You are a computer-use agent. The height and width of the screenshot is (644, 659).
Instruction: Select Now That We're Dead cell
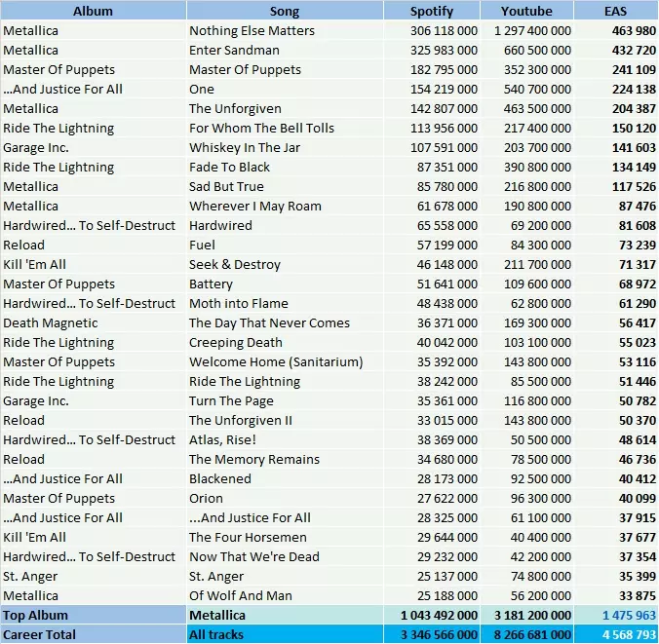285,556
